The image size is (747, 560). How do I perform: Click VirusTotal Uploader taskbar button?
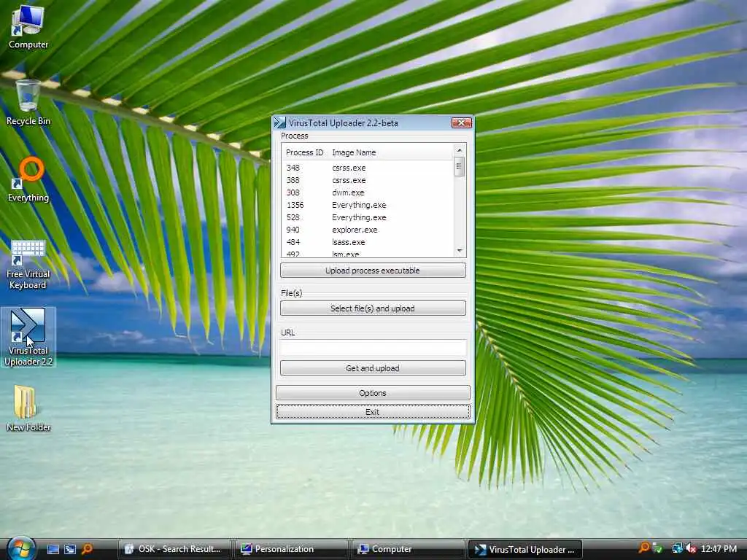[525, 549]
